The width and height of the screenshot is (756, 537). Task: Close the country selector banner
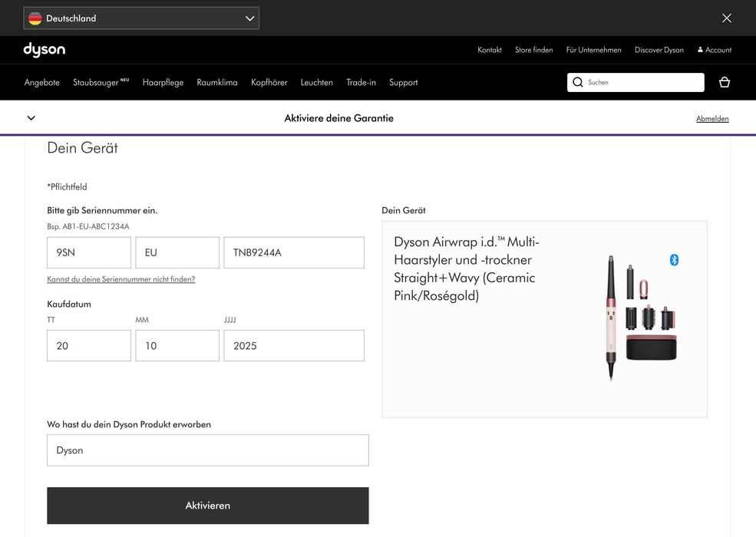tap(726, 18)
